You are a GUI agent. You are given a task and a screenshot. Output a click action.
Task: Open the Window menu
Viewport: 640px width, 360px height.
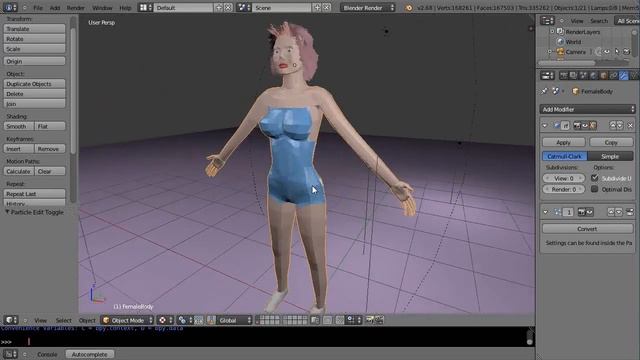click(102, 8)
